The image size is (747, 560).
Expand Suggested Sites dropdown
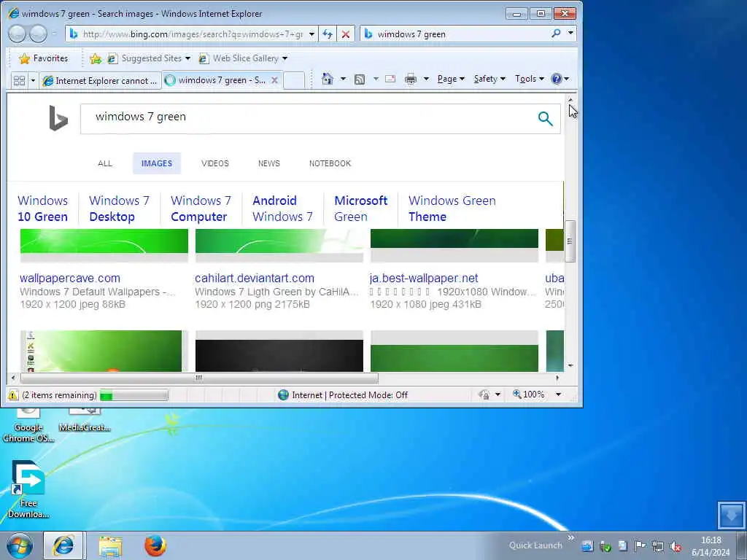point(187,58)
